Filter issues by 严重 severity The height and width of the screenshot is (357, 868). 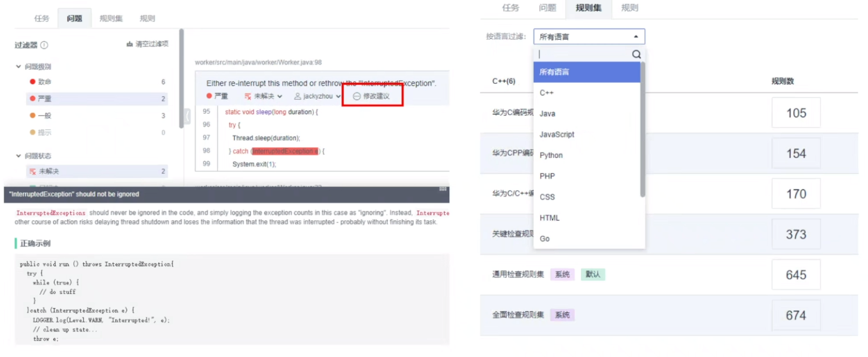click(97, 99)
